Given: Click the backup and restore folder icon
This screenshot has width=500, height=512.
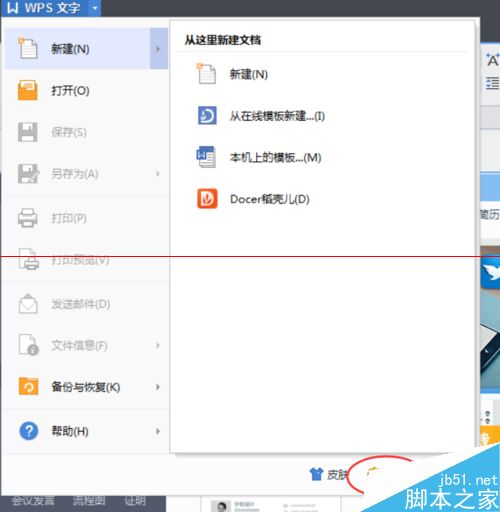Looking at the screenshot, I should [28, 386].
